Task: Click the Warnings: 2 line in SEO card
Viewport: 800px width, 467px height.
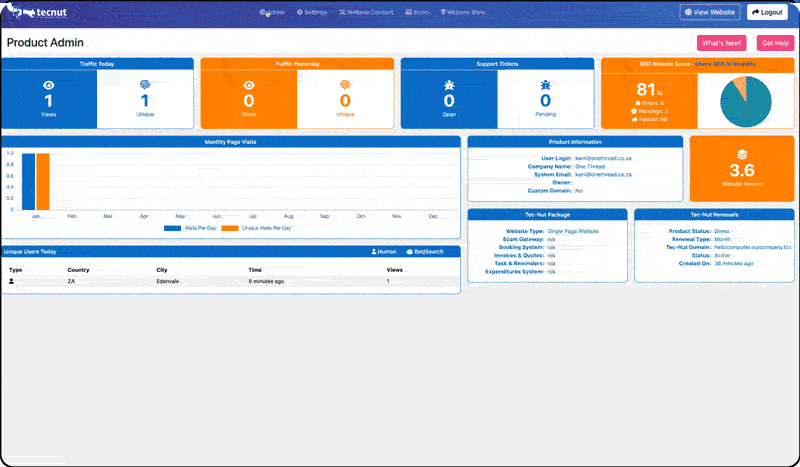Action: click(x=649, y=111)
